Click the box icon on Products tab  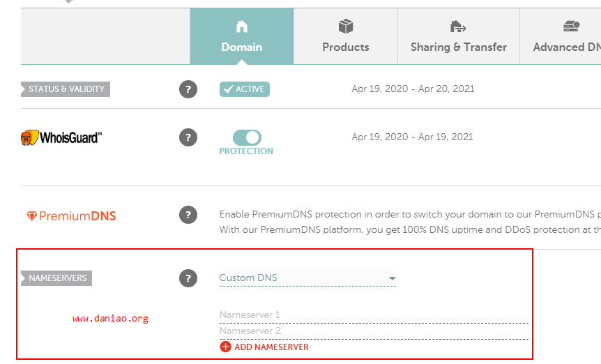pyautogui.click(x=346, y=26)
